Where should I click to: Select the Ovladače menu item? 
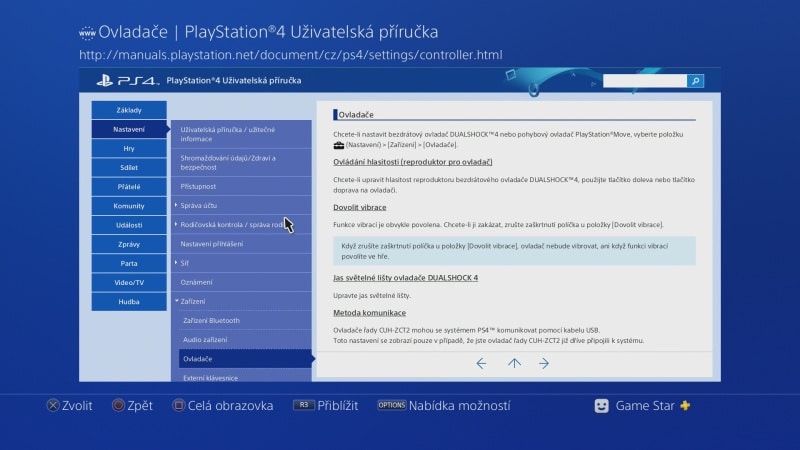point(245,359)
